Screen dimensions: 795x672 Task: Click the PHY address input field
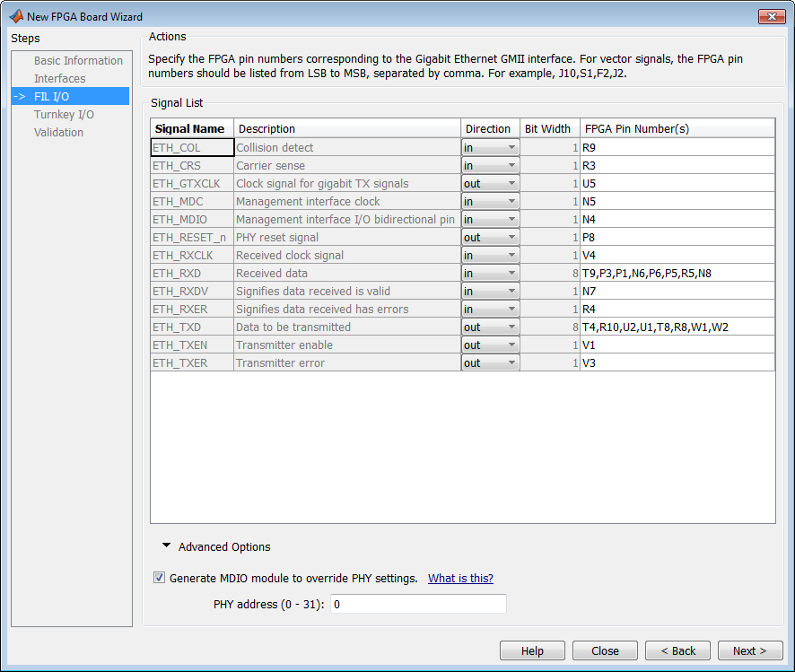418,604
